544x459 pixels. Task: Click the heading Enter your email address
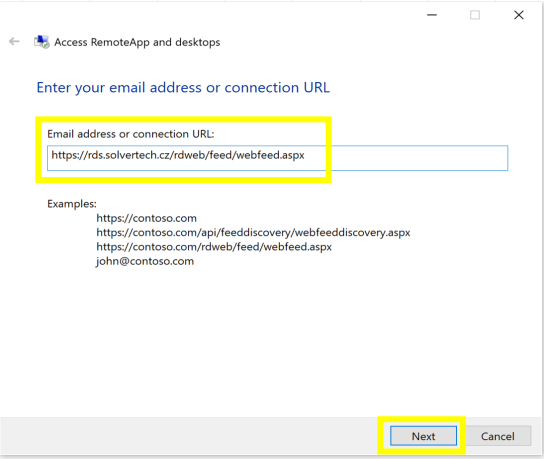point(183,87)
